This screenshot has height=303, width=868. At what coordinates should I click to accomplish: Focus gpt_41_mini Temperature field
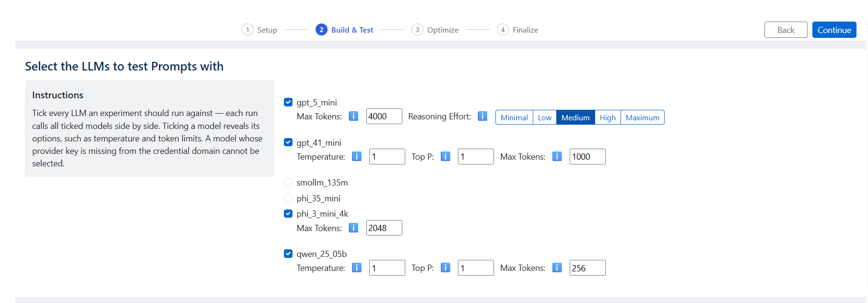pyautogui.click(x=387, y=157)
